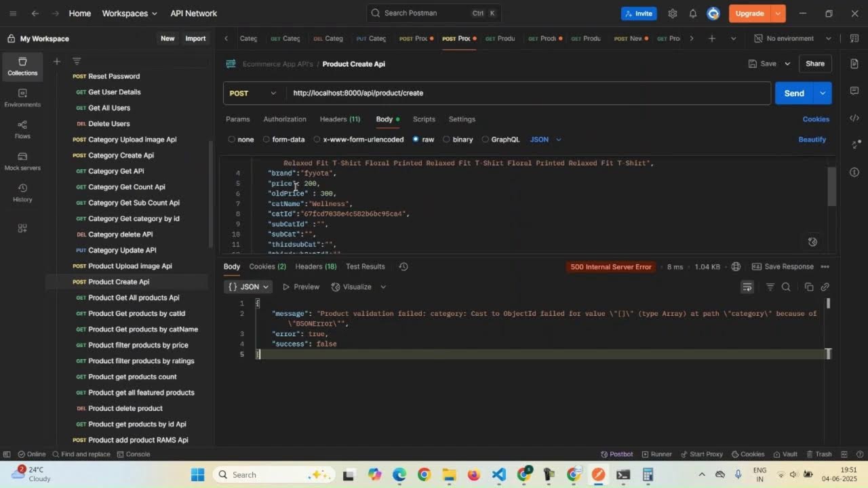Click the Share button
This screenshot has height=488, width=868.
click(815, 64)
